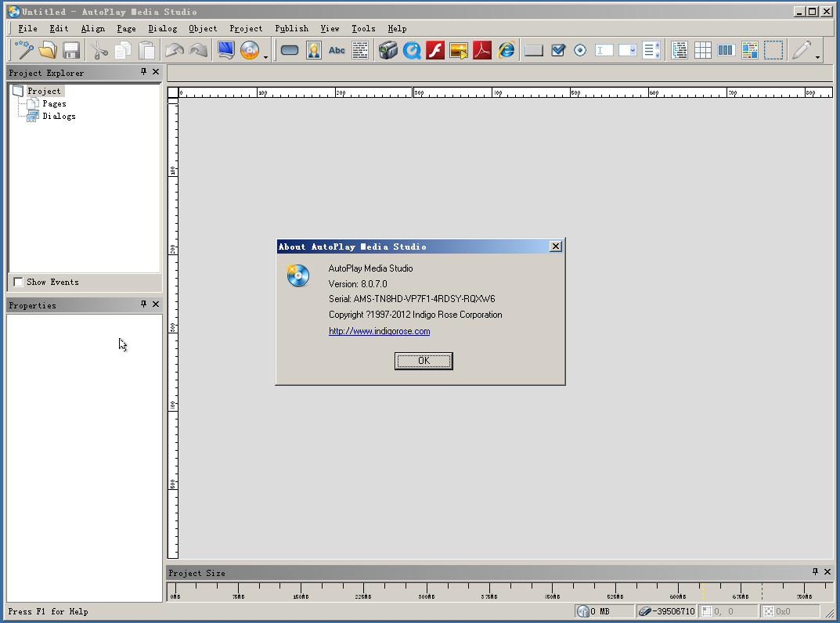Open the Tools menu
Screen dimensions: 840x623
click(363, 28)
